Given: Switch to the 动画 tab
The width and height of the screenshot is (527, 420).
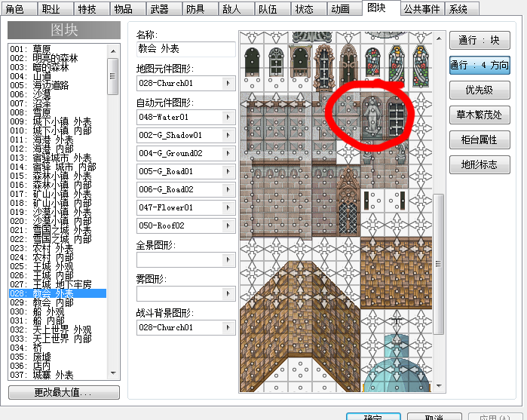Looking at the screenshot, I should click(x=345, y=9).
